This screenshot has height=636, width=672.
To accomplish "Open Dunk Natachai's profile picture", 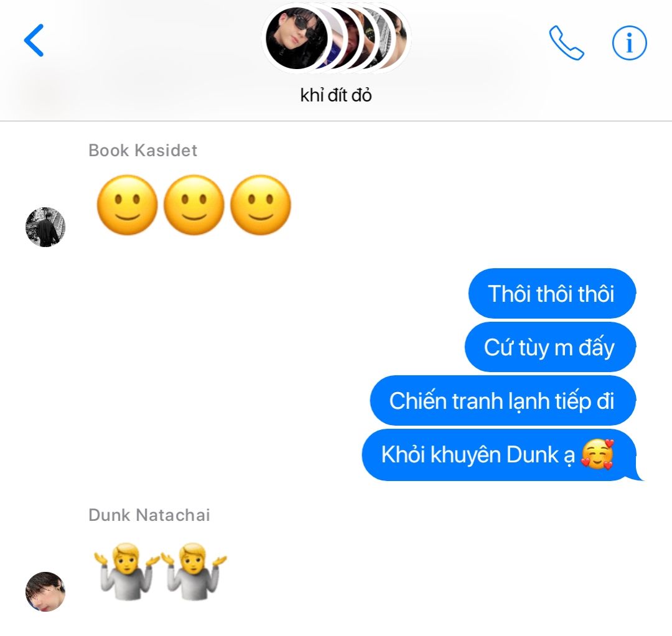I will [x=45, y=591].
